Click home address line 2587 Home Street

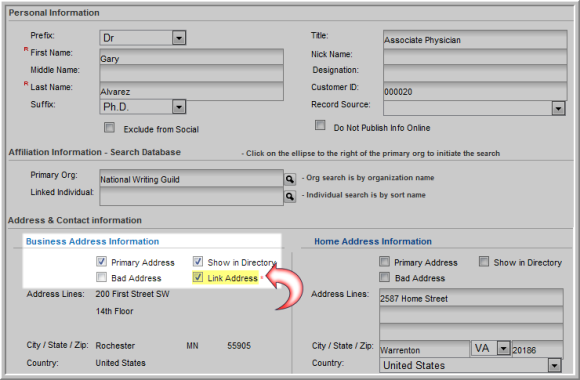pyautogui.click(x=472, y=297)
